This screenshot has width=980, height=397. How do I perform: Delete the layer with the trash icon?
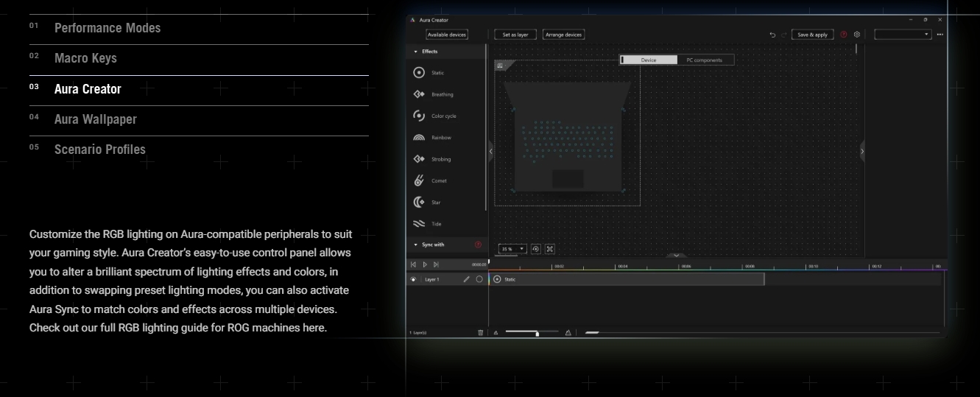coord(481,333)
